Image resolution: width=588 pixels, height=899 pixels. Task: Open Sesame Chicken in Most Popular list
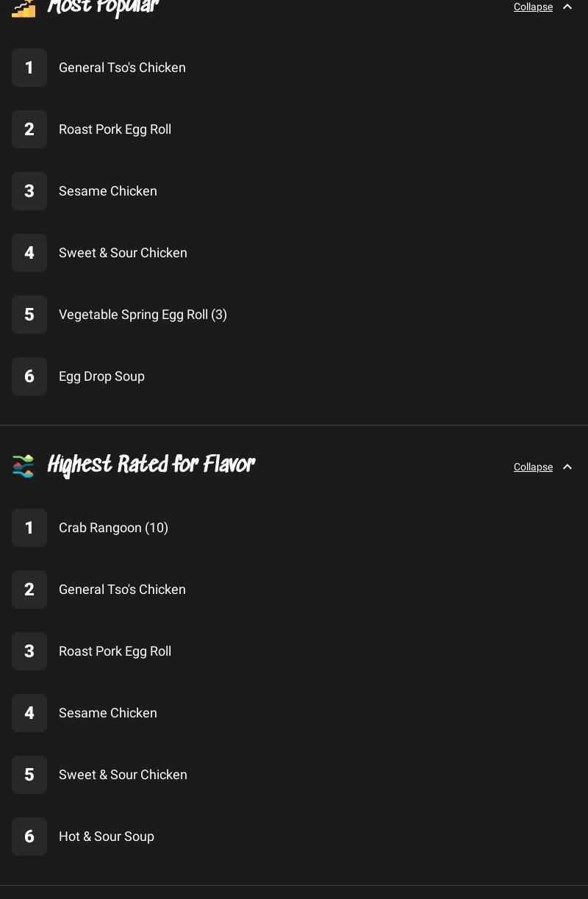pos(108,191)
